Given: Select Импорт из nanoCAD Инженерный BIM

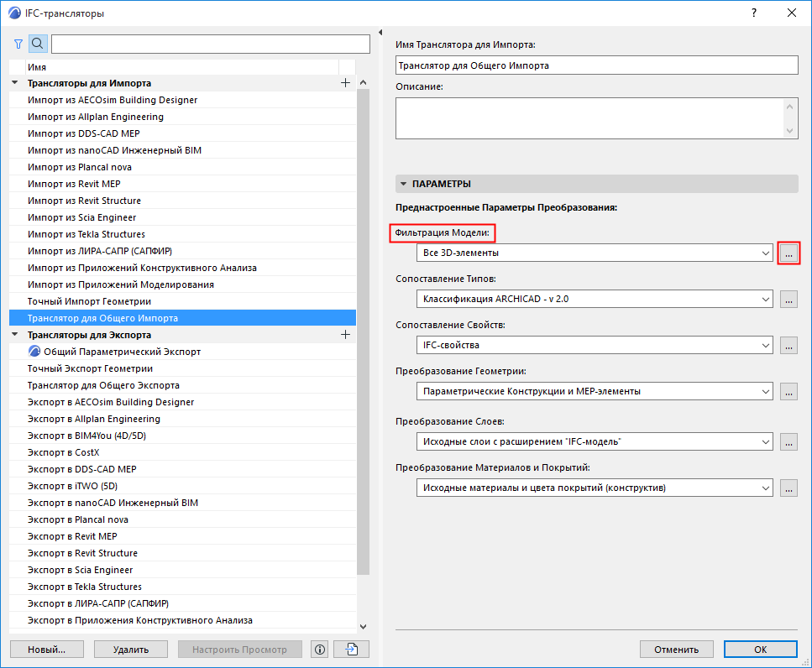Looking at the screenshot, I should (x=182, y=150).
